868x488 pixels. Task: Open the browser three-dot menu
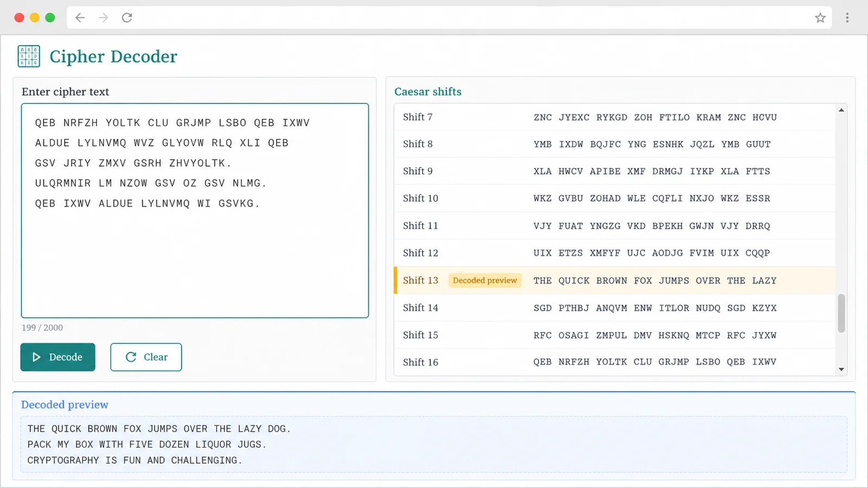pyautogui.click(x=847, y=18)
